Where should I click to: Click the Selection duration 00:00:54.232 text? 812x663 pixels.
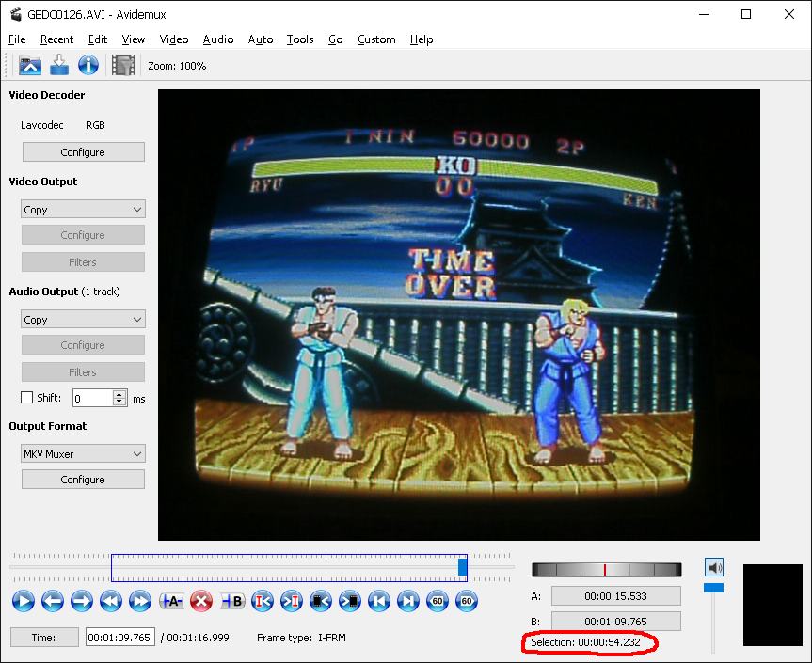585,642
